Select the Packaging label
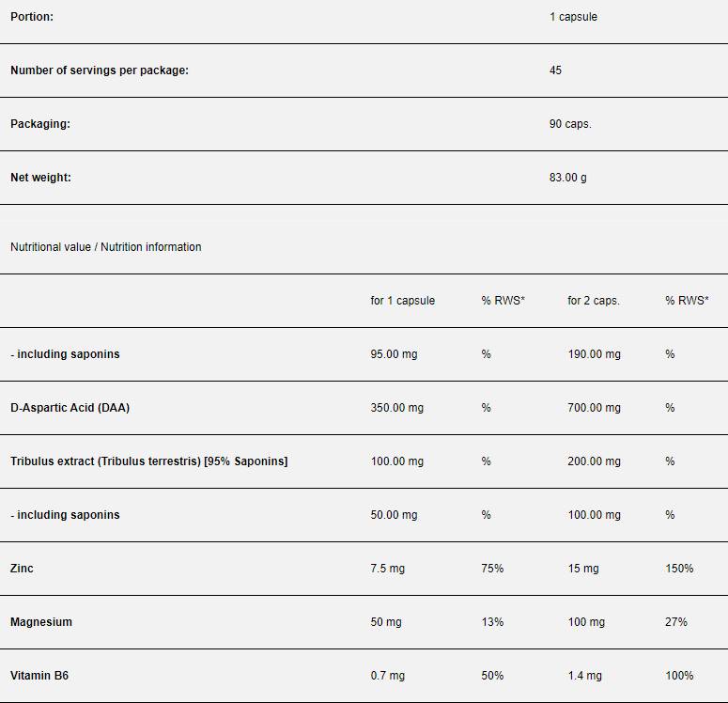 pos(40,124)
